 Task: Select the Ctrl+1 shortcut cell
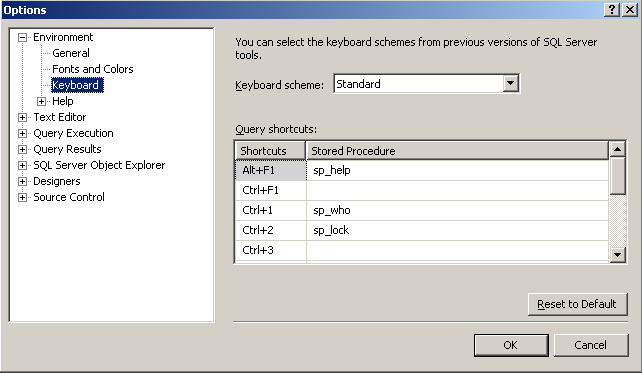271,210
